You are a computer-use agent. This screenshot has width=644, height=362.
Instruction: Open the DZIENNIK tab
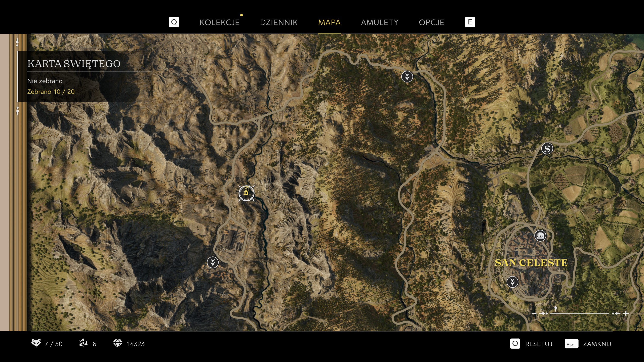tap(279, 22)
